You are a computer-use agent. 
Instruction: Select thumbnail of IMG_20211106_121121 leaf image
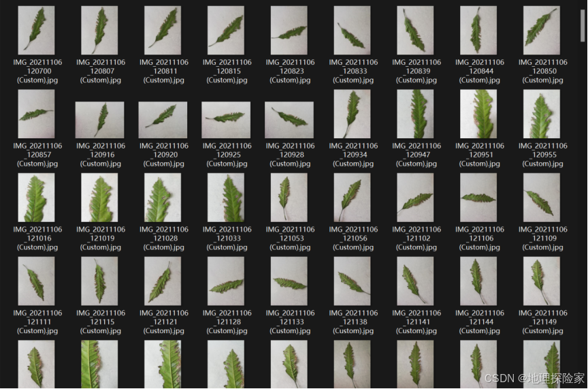[x=163, y=281]
